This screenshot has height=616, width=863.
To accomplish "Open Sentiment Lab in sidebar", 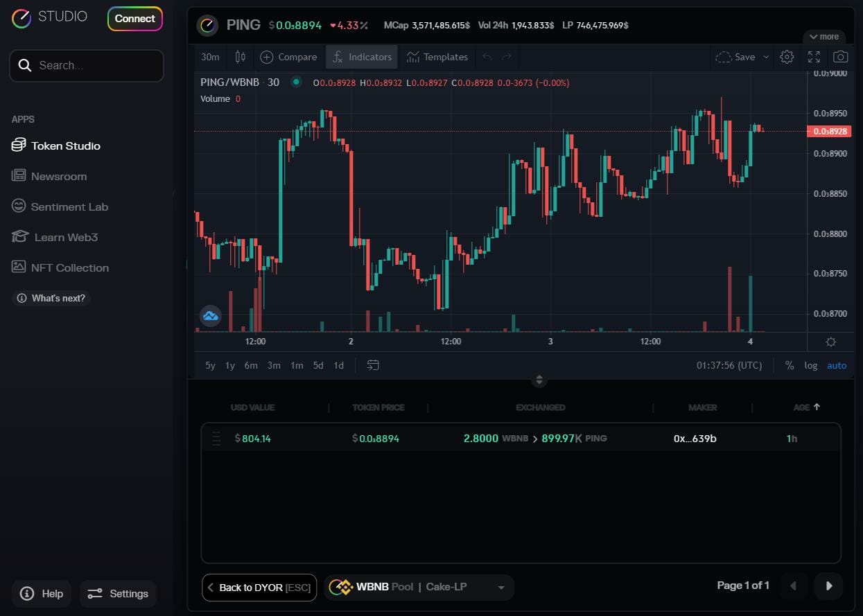I will click(x=69, y=206).
